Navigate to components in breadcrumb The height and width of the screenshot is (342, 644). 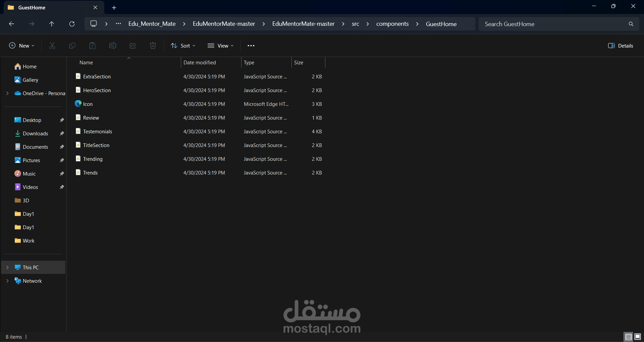pyautogui.click(x=392, y=24)
